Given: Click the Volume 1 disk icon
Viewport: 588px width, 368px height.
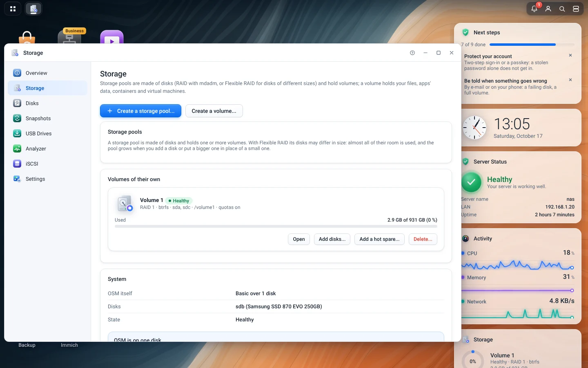Looking at the screenshot, I should pyautogui.click(x=125, y=204).
